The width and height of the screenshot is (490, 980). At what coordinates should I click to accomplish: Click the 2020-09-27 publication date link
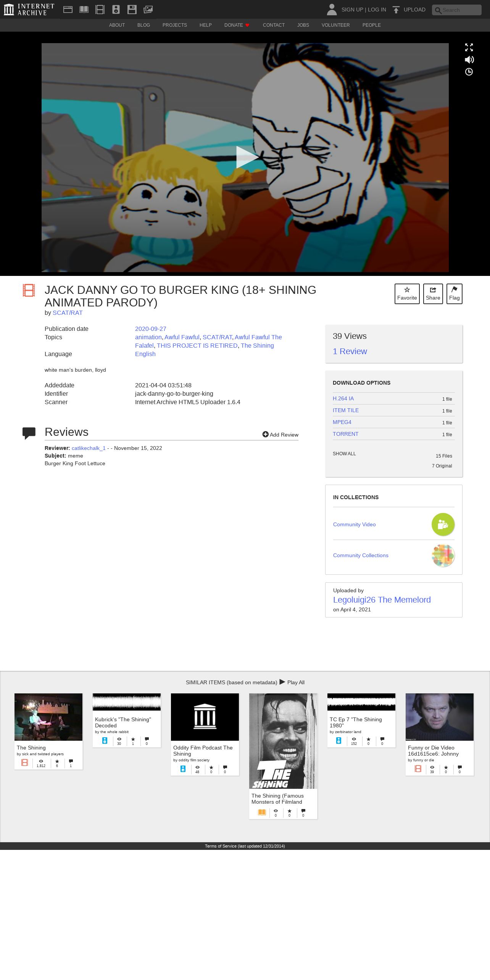[x=151, y=329]
